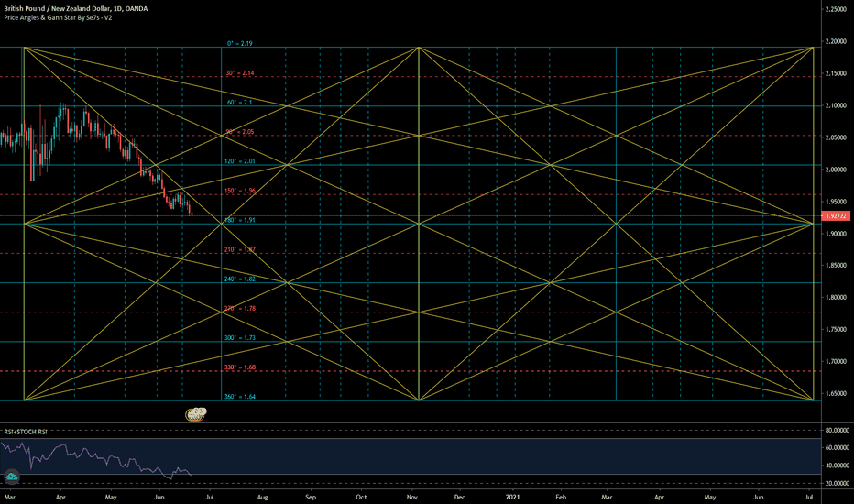The width and height of the screenshot is (854, 504).
Task: Click the Mar label on the time axis
Action: click(x=10, y=497)
